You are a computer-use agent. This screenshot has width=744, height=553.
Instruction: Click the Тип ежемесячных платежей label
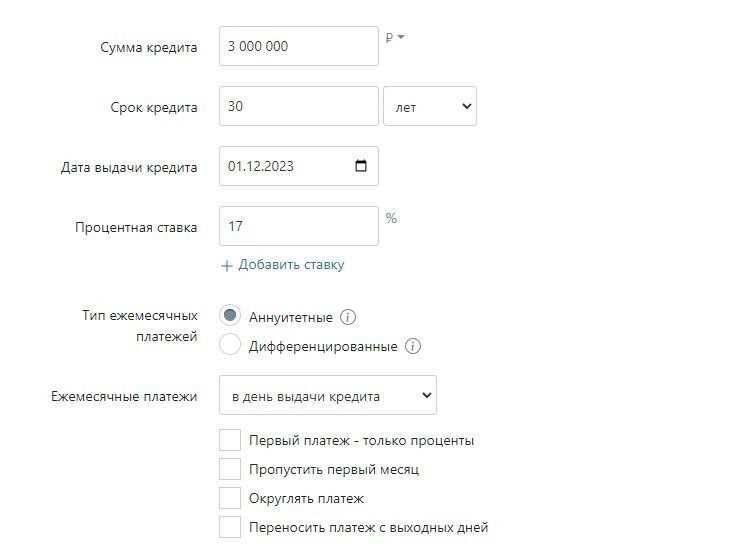click(140, 326)
